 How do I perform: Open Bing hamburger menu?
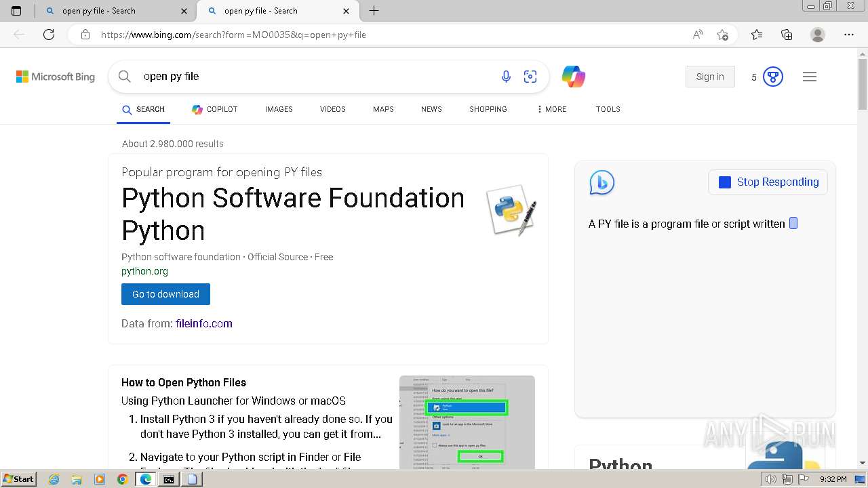(x=810, y=77)
